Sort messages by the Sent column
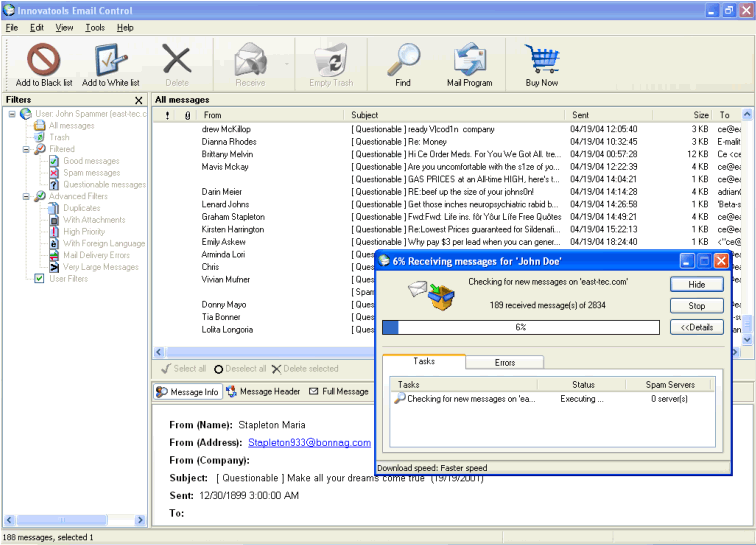The width and height of the screenshot is (756, 545). pos(609,115)
